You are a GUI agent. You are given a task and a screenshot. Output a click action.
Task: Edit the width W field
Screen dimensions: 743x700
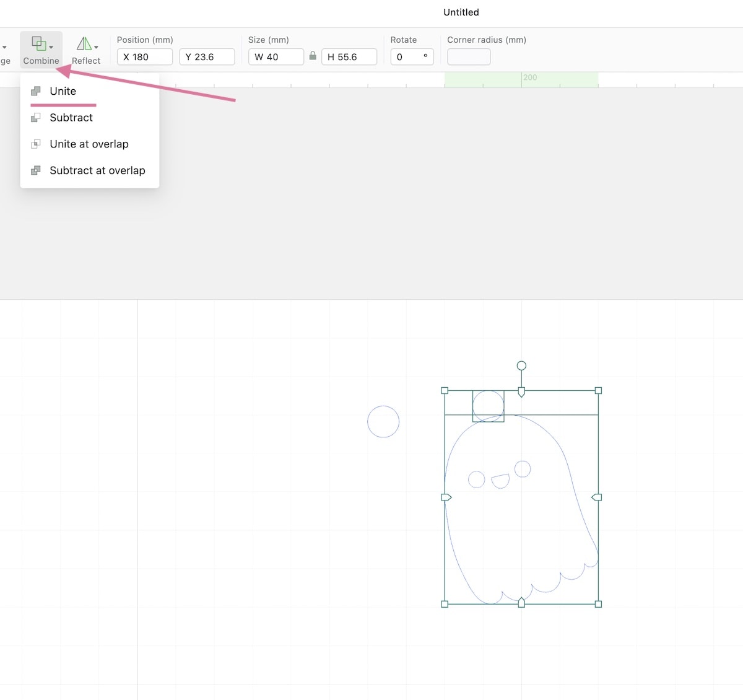(x=276, y=57)
